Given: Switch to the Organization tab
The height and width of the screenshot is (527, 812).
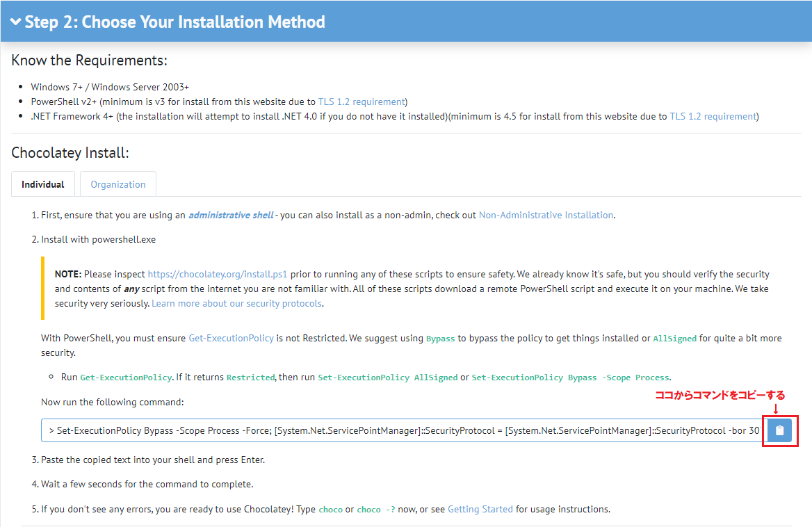Looking at the screenshot, I should (118, 184).
